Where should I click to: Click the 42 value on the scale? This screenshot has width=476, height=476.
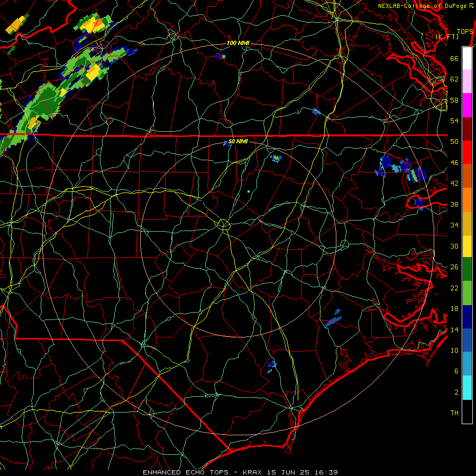click(454, 184)
